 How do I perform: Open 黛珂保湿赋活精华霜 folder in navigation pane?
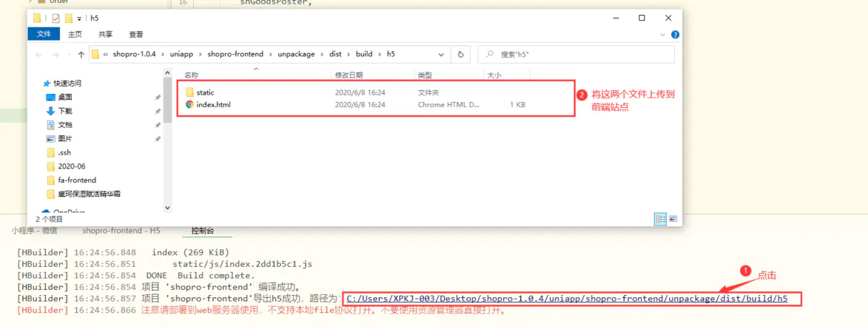coord(89,194)
